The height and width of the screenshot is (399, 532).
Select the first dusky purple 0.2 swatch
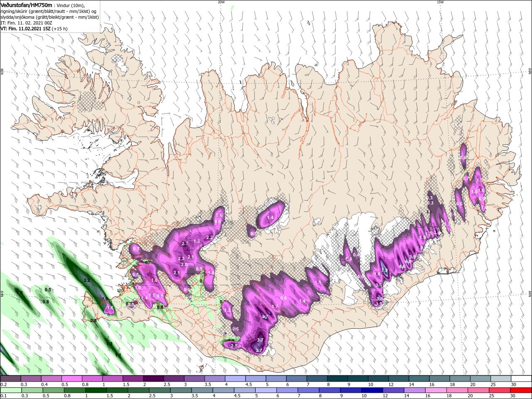(10, 379)
